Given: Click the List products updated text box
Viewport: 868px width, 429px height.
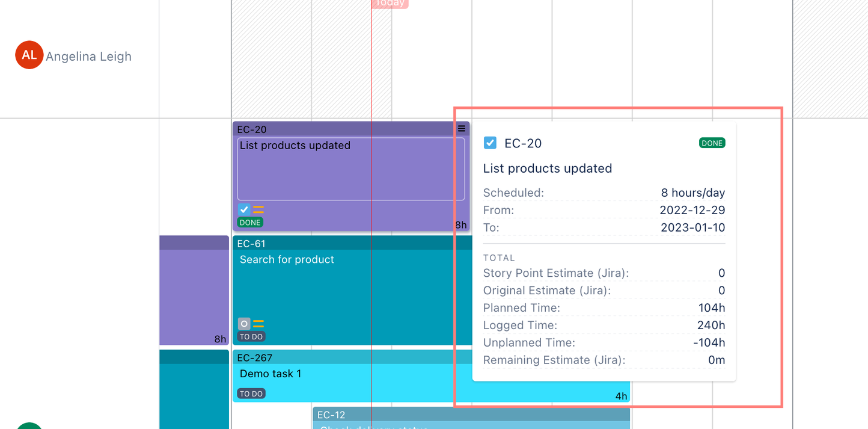Looking at the screenshot, I should click(x=351, y=168).
